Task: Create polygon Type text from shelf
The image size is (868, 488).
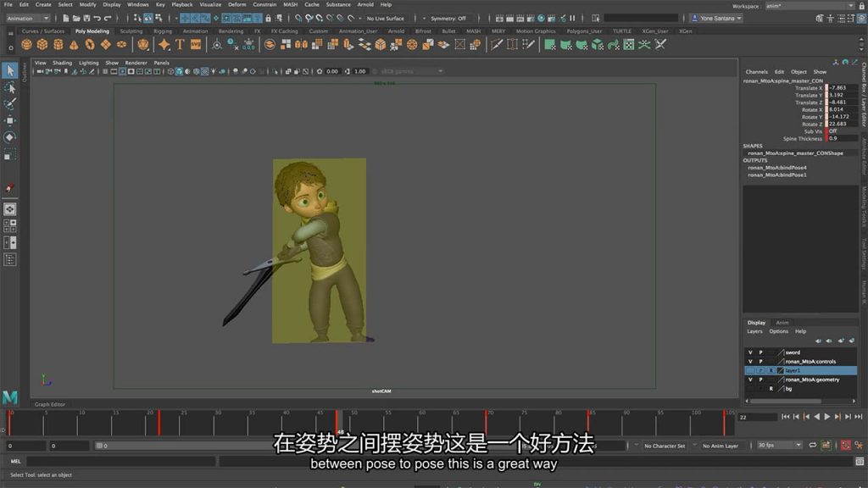Action: 180,45
